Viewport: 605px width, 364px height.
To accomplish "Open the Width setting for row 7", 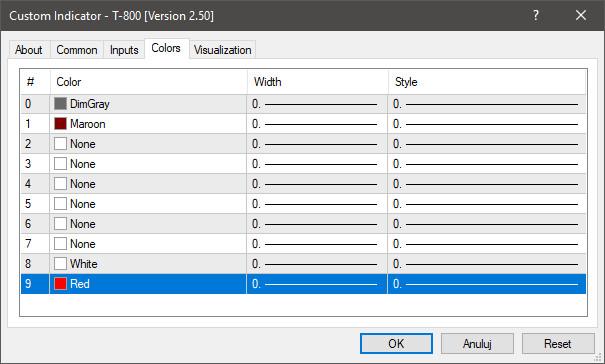I will click(x=317, y=244).
